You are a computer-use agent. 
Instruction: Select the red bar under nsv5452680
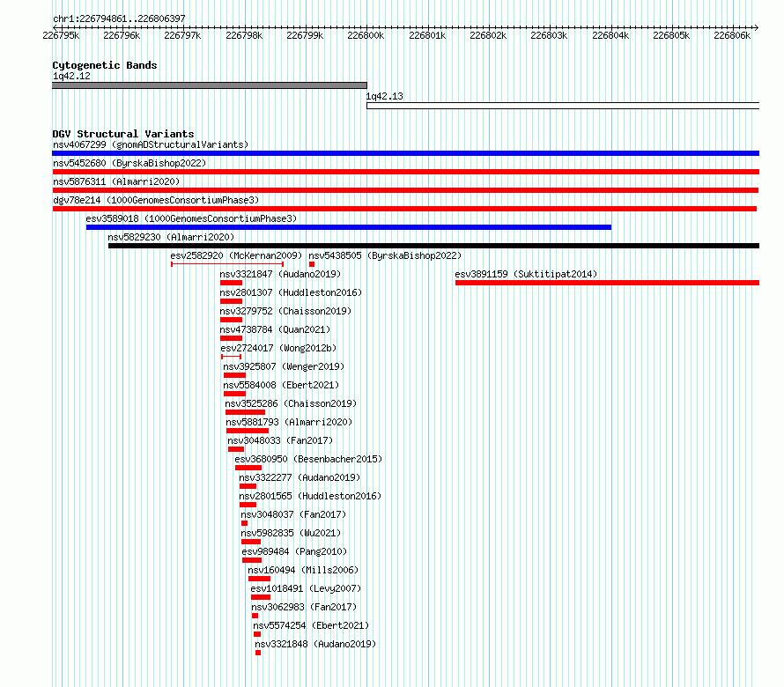point(405,172)
